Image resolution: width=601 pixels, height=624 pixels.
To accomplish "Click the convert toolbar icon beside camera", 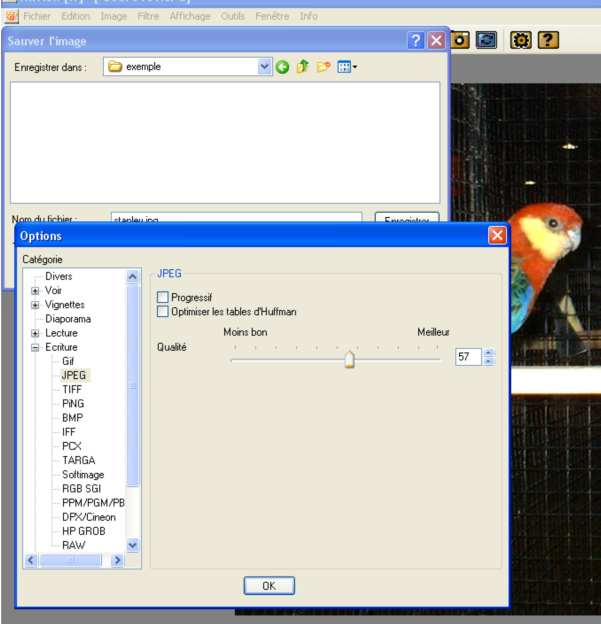I will coord(486,40).
